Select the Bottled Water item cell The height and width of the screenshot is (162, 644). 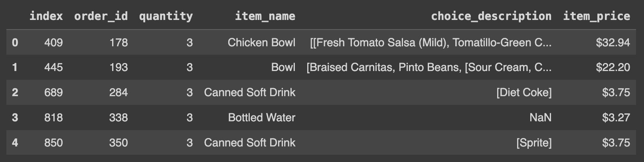(x=261, y=117)
